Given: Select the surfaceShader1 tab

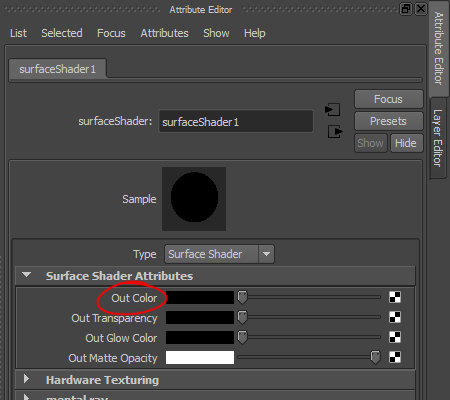Looking at the screenshot, I should pyautogui.click(x=58, y=69).
